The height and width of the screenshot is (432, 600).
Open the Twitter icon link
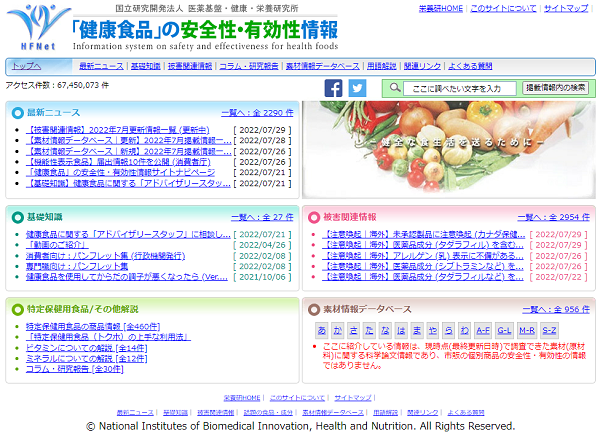tap(357, 88)
